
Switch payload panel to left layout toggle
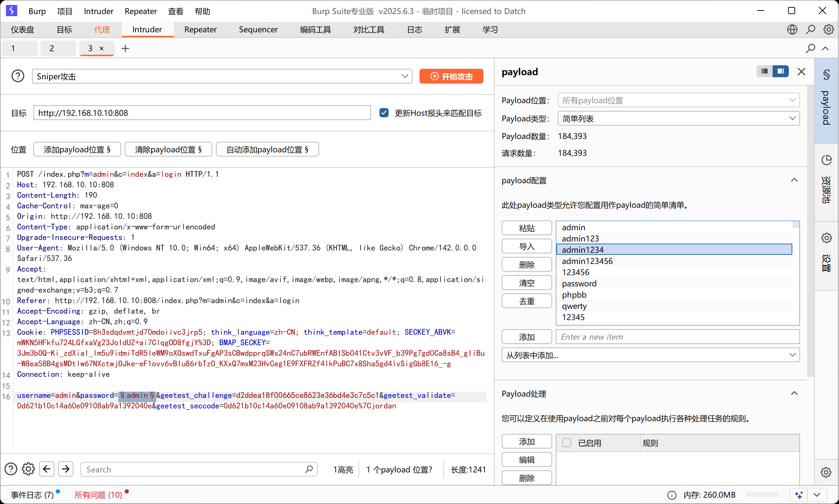765,71
